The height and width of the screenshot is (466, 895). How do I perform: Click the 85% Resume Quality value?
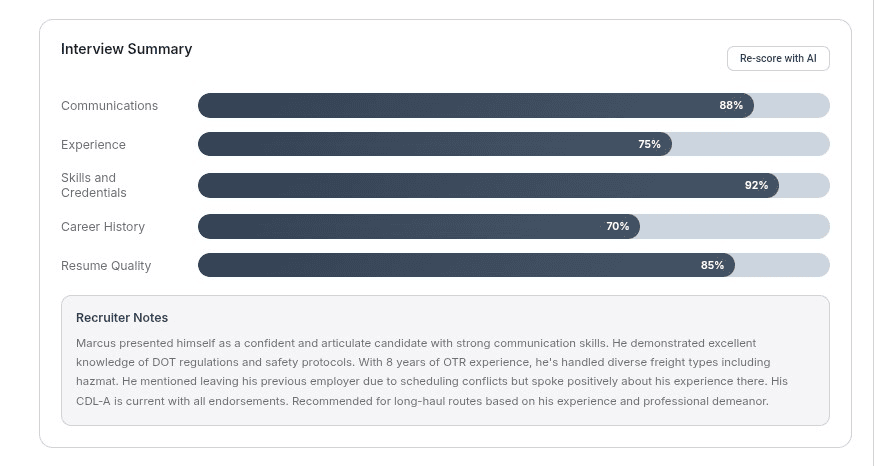(x=712, y=265)
